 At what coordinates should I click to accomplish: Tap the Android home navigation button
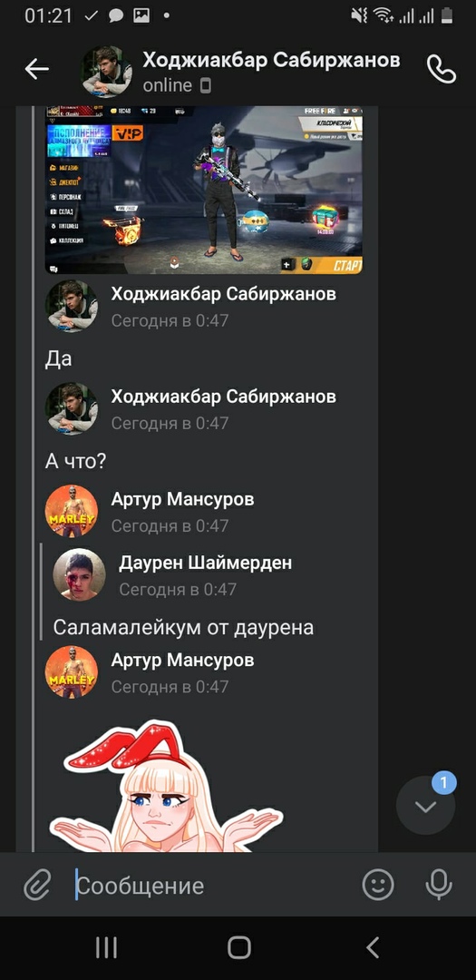(x=238, y=947)
